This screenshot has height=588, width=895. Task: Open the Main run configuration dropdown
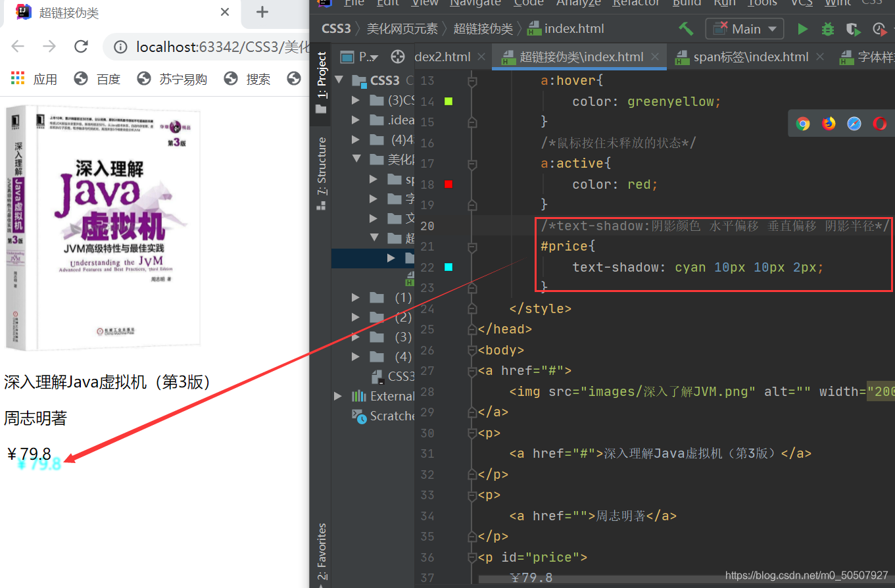(745, 29)
